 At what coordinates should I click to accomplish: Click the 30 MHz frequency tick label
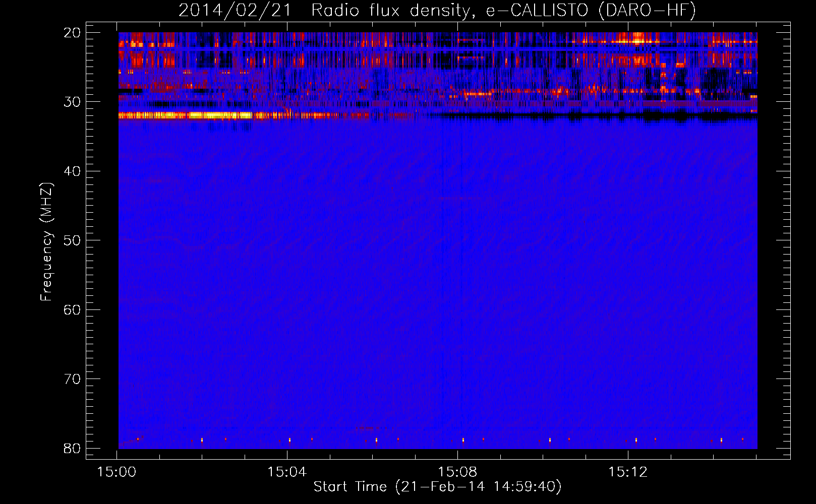(72, 102)
